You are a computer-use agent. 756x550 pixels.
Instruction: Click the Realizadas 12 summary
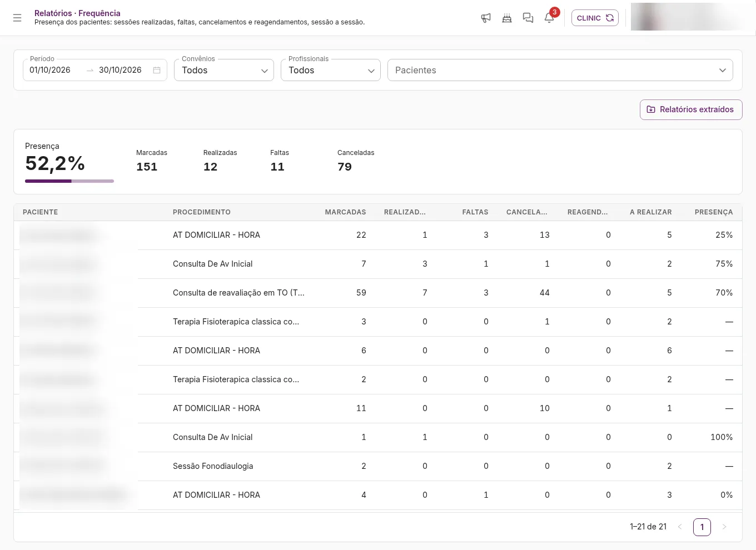[220, 161]
